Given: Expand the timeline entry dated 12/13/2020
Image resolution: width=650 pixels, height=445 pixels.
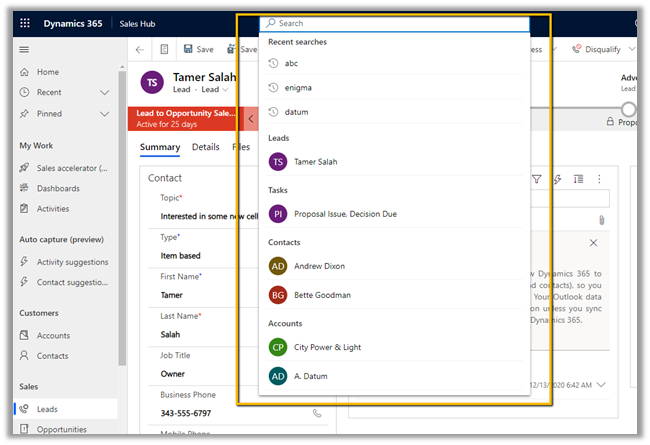Looking at the screenshot, I should coord(601,385).
